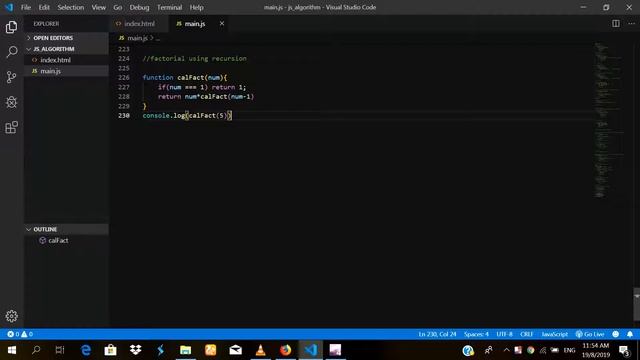Open the Terminal menu
The image size is (640, 360).
click(169, 7)
